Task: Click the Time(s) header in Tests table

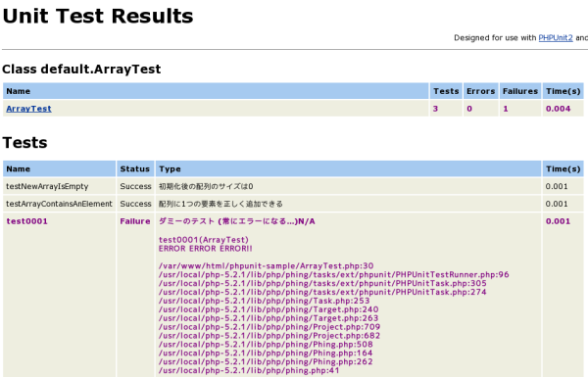Action: (563, 169)
